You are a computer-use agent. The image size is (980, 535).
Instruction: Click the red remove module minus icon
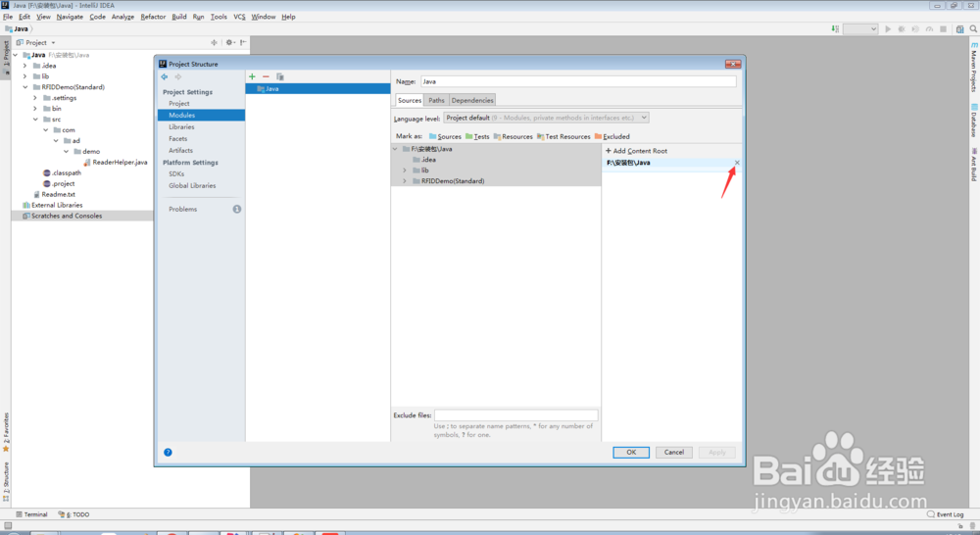tap(266, 76)
